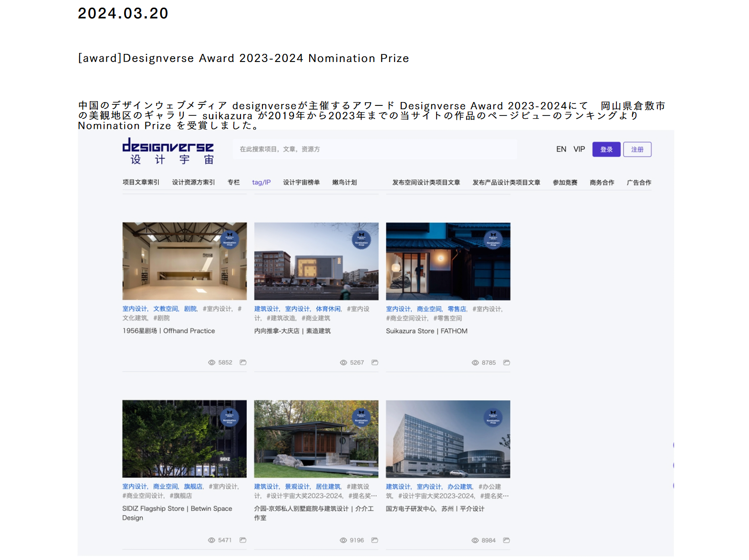Screen dimensions: 749x560
Task: Open the 1956星剧场 theater thumbnail
Action: 185,261
